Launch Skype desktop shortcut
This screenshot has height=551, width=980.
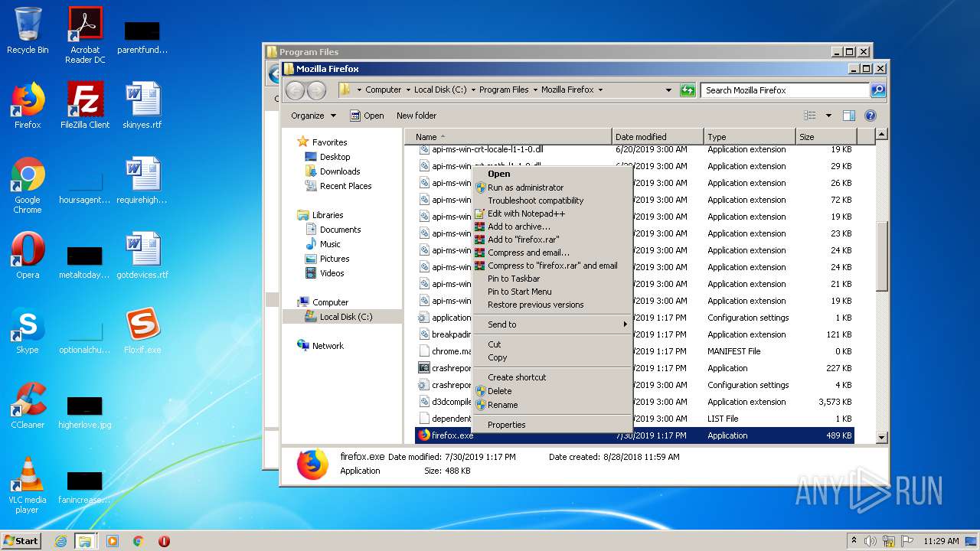click(x=28, y=331)
